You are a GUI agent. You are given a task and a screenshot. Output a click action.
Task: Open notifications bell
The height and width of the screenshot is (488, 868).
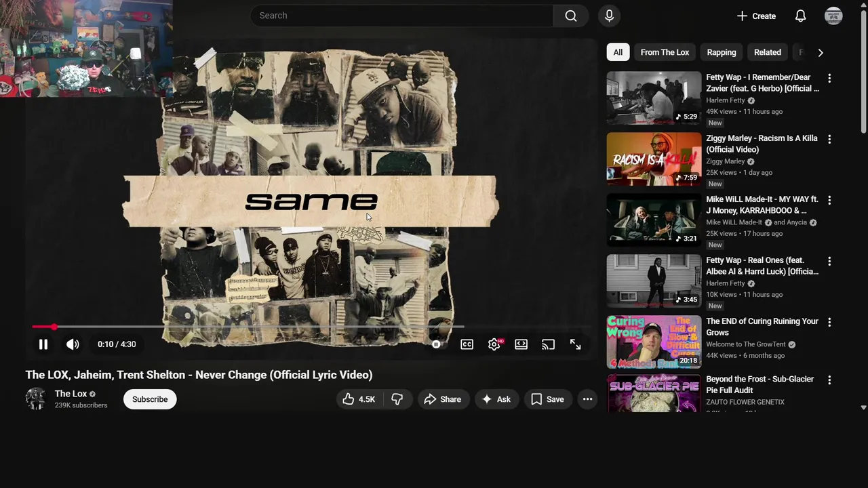pyautogui.click(x=800, y=16)
